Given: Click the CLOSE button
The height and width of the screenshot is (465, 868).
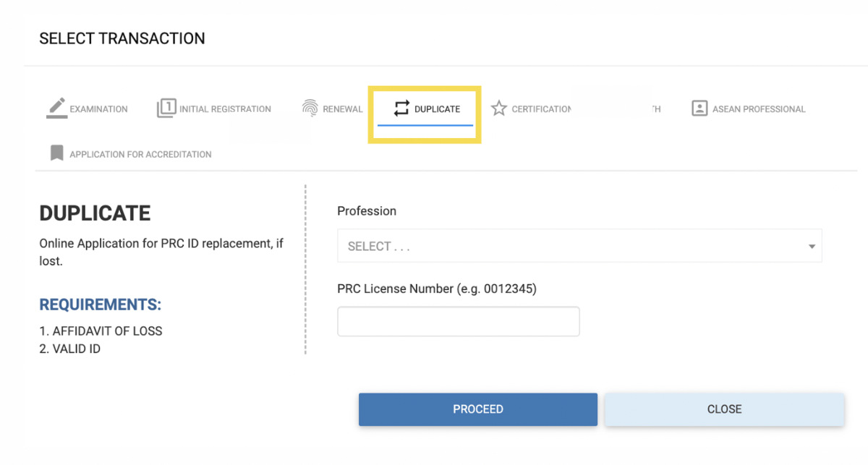Looking at the screenshot, I should pyautogui.click(x=724, y=409).
